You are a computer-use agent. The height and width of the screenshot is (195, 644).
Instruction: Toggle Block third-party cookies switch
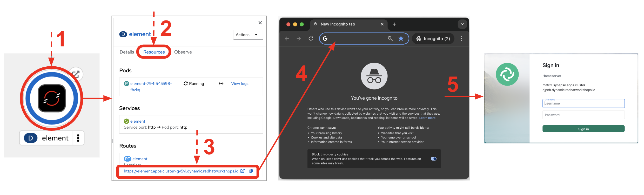point(433,159)
